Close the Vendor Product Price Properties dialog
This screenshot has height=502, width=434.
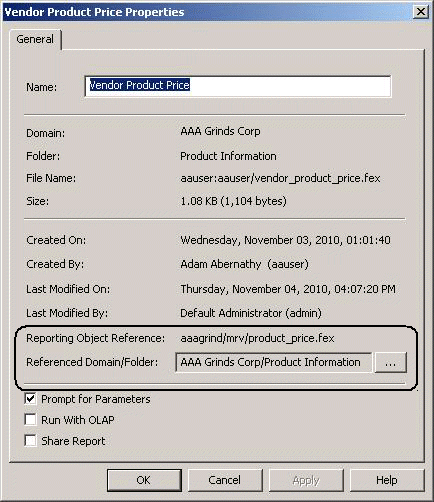coord(421,12)
